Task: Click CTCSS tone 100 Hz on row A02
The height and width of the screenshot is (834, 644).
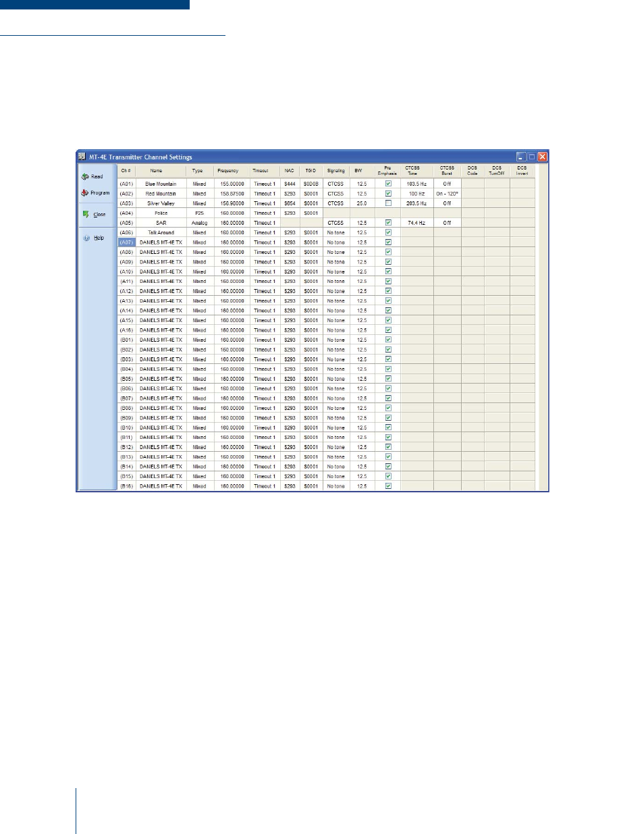Action: point(417,193)
